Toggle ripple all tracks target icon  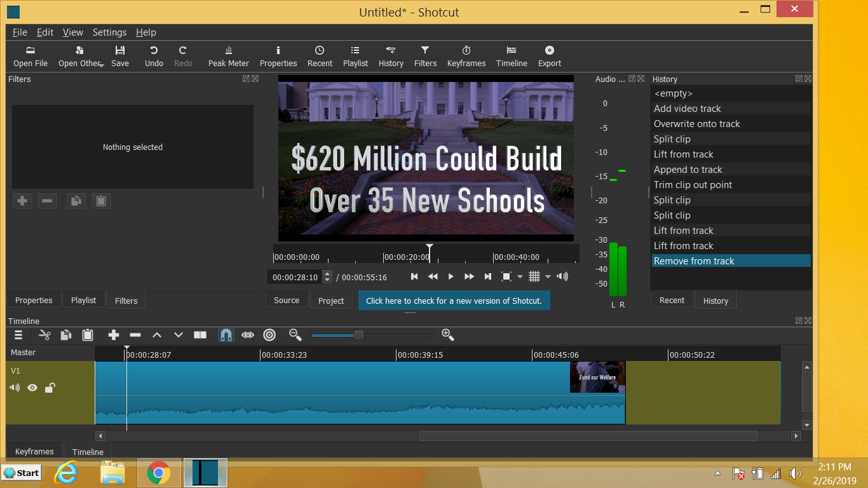click(x=269, y=335)
